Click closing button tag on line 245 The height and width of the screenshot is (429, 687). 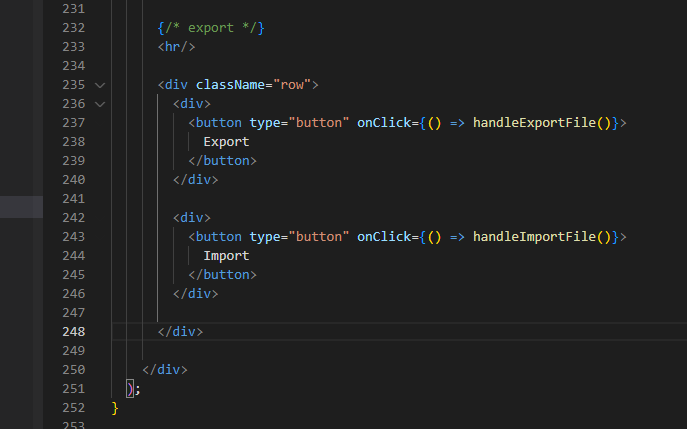[223, 275]
